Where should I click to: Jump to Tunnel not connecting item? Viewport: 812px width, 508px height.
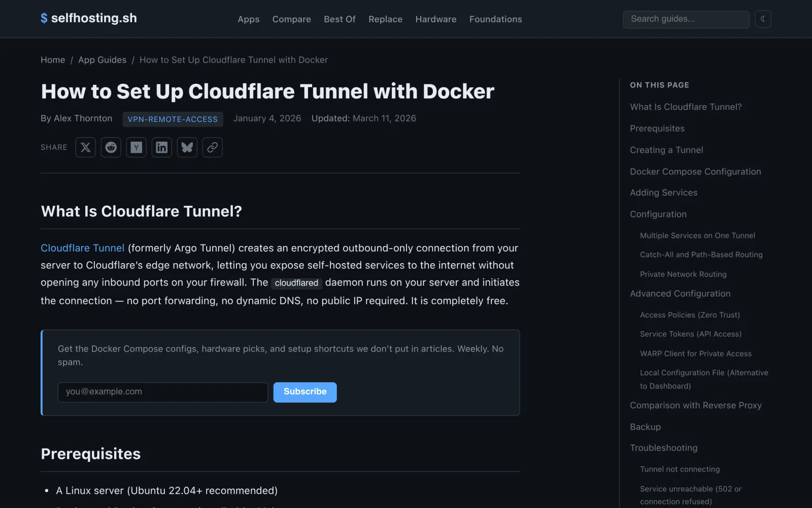point(680,469)
